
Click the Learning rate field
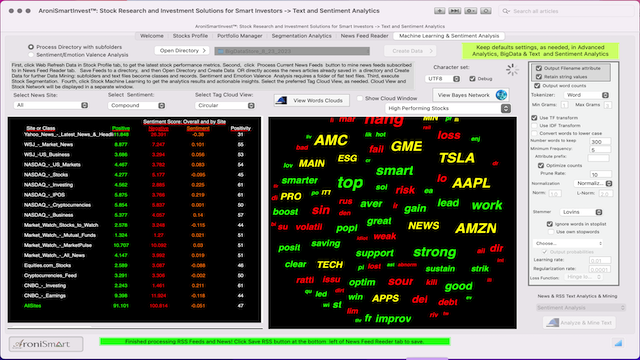coord(600,260)
